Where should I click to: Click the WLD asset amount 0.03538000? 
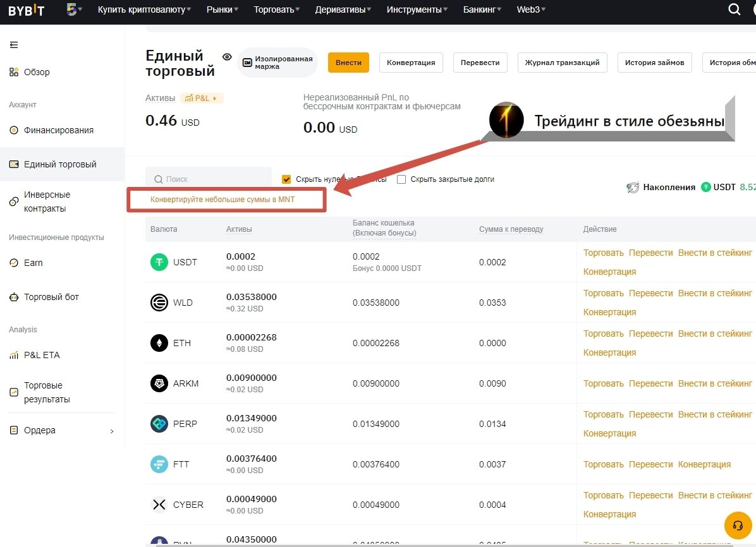251,297
